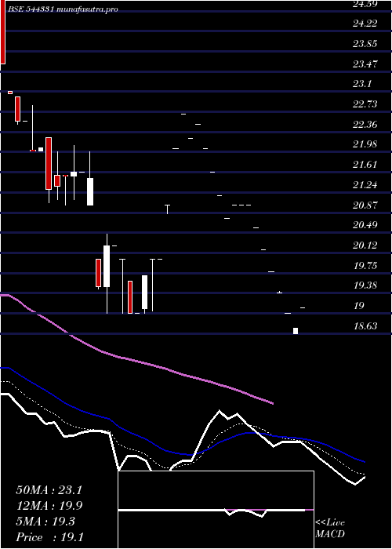Screen dimensions: 392x549
Task: Click the MACD inset chart panel
Action: click(216, 510)
